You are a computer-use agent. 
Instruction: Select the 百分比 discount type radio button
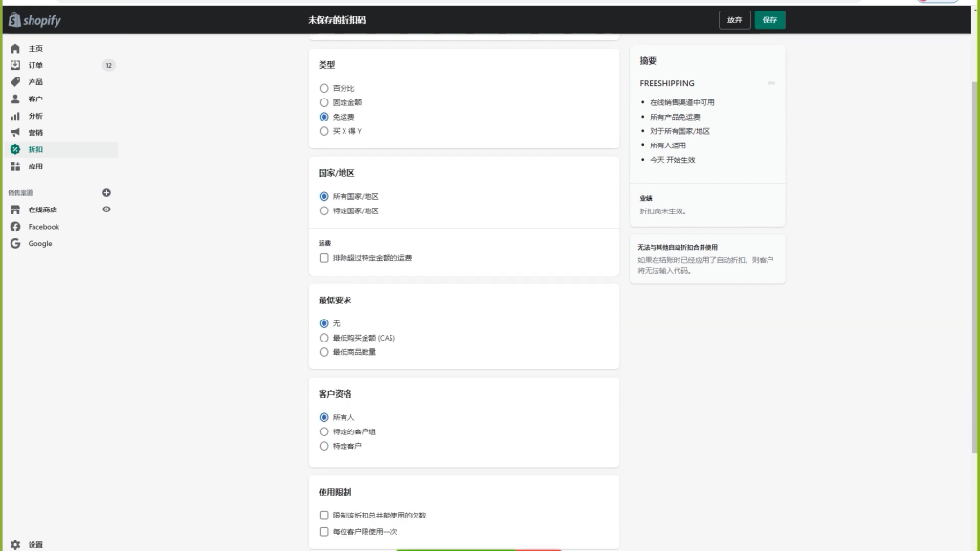click(x=324, y=88)
